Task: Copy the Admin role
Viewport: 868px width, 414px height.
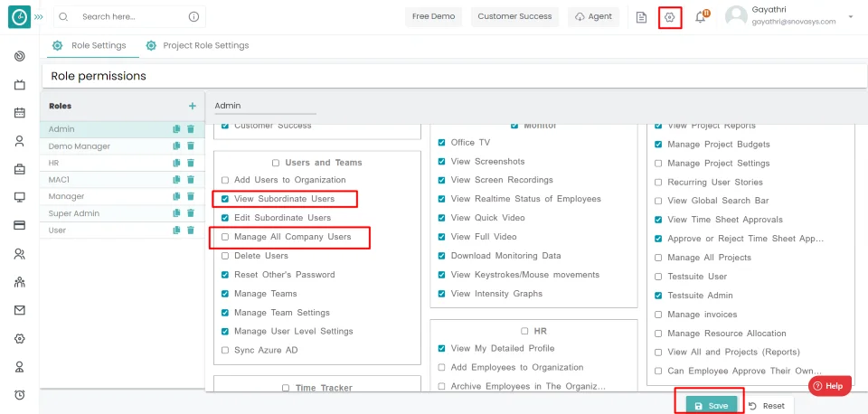Action: (x=176, y=129)
